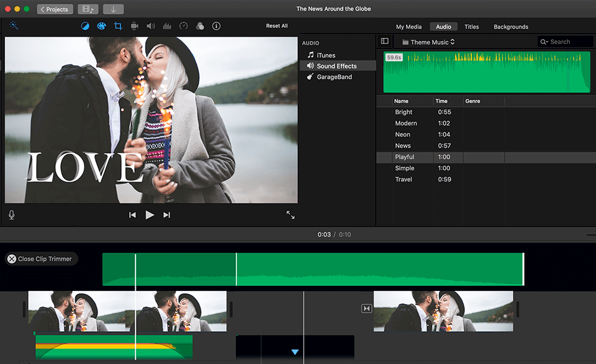Switch to the Titles tab
The height and width of the screenshot is (364, 596).
[472, 27]
